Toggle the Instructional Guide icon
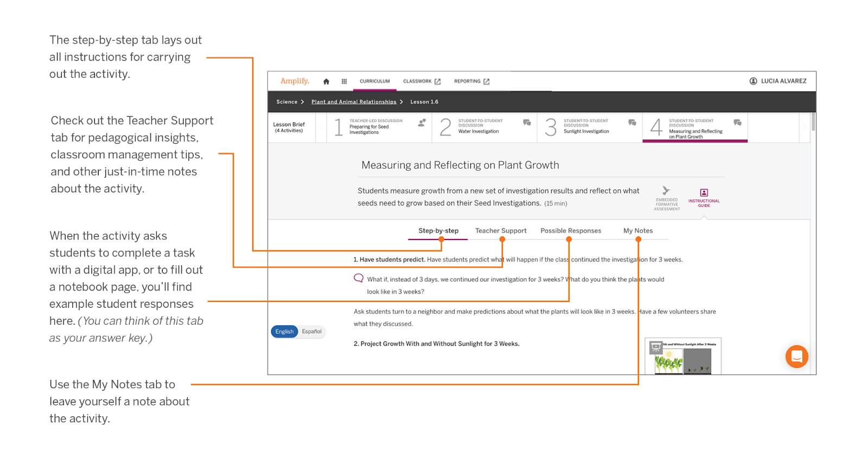The width and height of the screenshot is (868, 459). [704, 193]
